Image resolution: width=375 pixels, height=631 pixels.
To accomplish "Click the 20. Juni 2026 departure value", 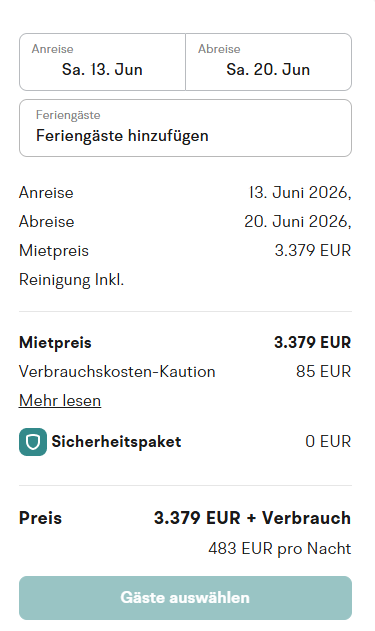I will (298, 222).
